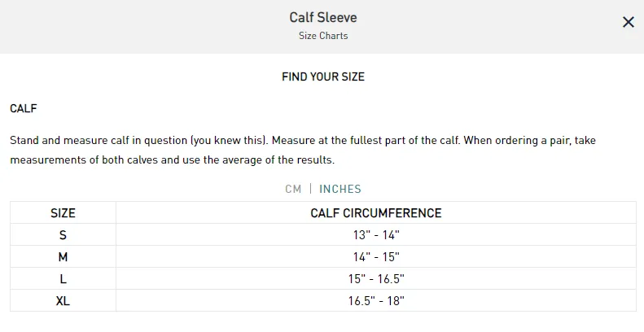Click the divider between CM and INCHES
The height and width of the screenshot is (332, 644).
pos(310,189)
